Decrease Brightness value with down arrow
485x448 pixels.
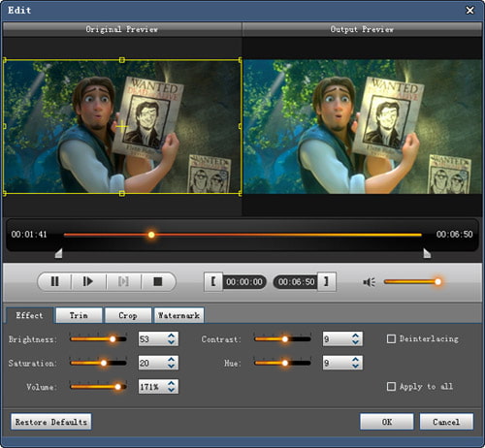click(x=172, y=342)
